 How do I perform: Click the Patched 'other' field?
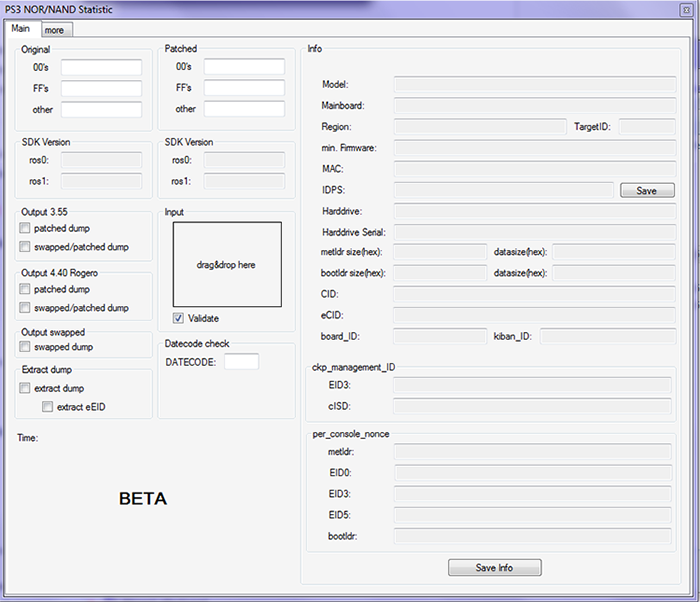[x=244, y=109]
